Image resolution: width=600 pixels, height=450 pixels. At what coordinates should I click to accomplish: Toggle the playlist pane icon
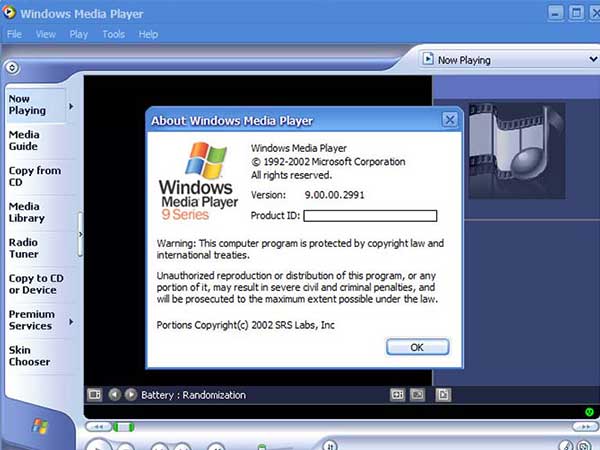tap(443, 395)
